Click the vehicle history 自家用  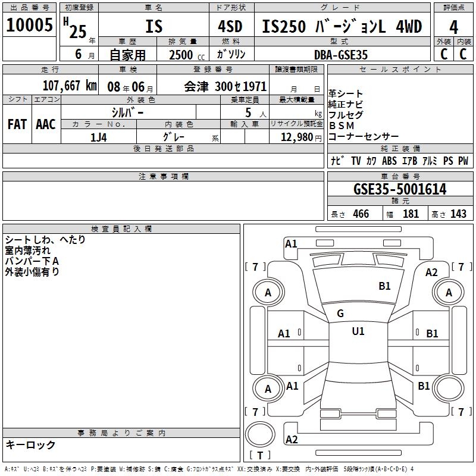point(127,55)
